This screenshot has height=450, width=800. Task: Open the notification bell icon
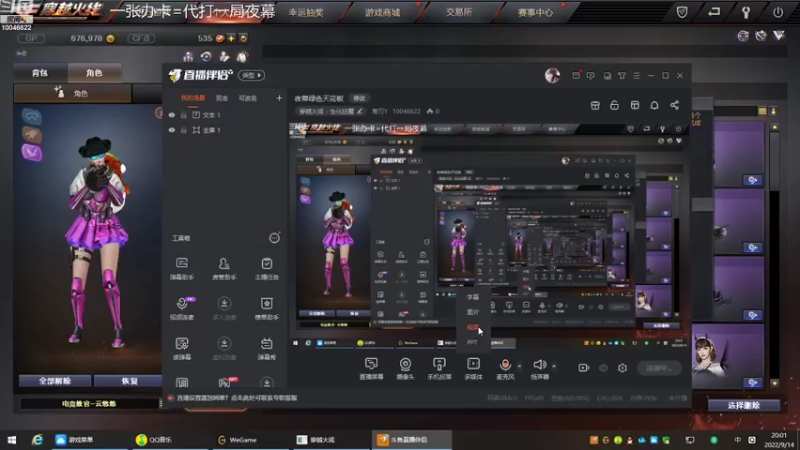point(655,105)
